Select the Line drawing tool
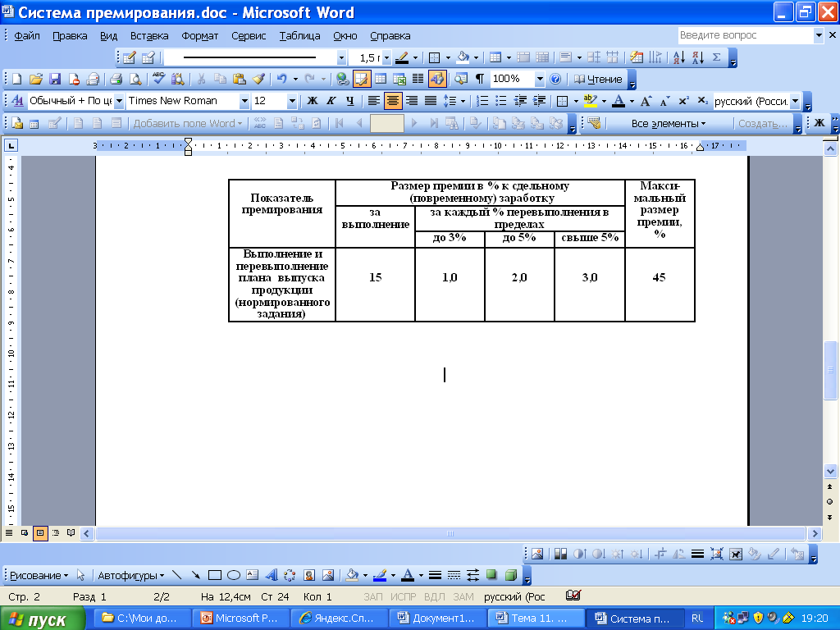This screenshot has width=840, height=630. click(176, 575)
